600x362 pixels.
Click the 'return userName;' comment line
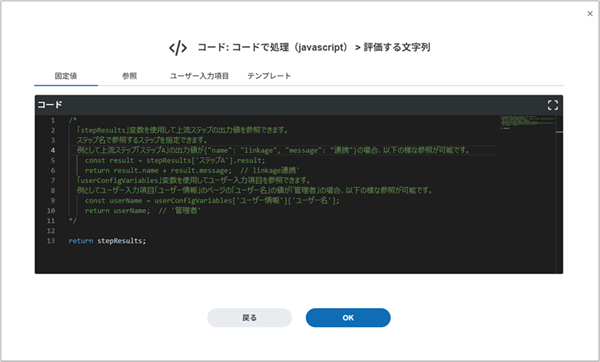(x=143, y=210)
